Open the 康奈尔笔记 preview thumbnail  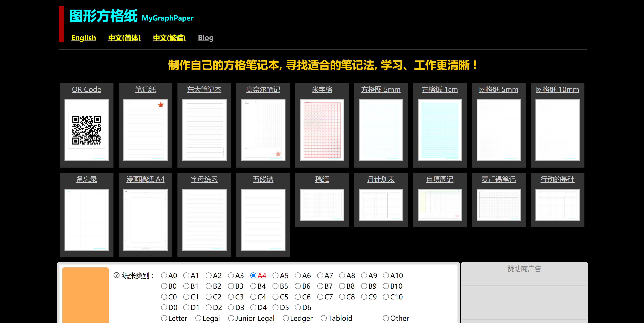263,130
